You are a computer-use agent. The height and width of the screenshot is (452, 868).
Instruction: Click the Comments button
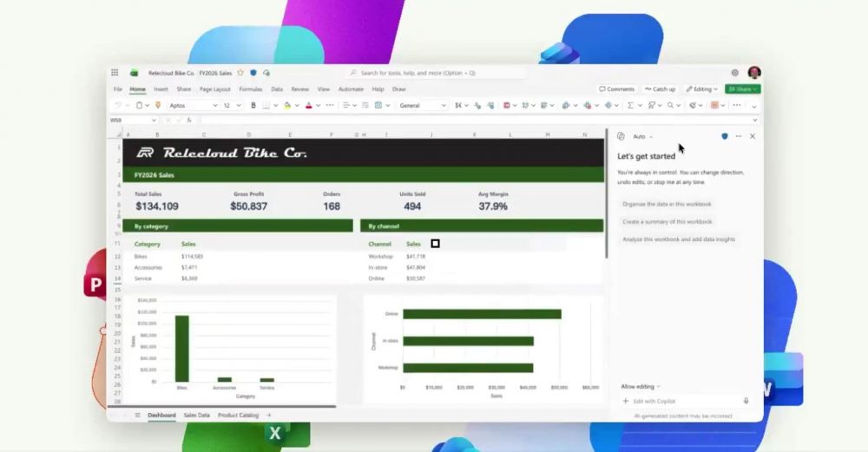[x=616, y=89]
